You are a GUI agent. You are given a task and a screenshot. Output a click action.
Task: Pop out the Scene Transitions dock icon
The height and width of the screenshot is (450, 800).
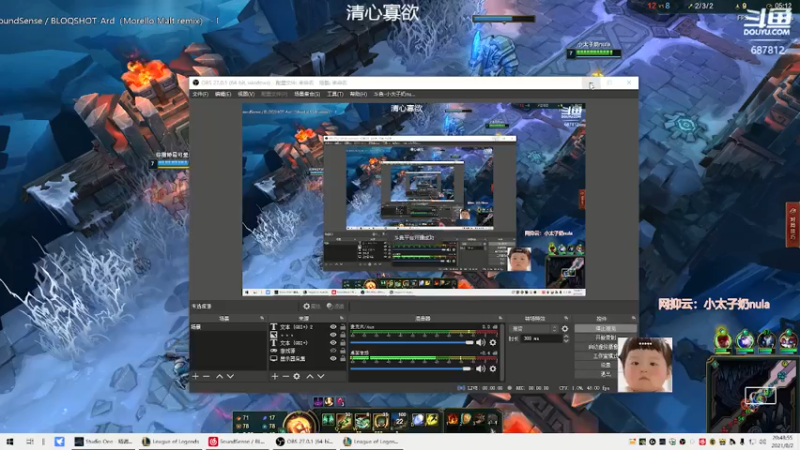tap(566, 318)
